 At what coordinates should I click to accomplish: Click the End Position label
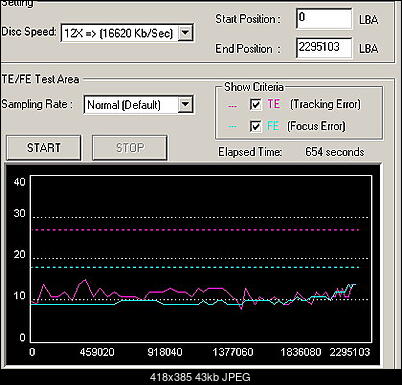248,49
